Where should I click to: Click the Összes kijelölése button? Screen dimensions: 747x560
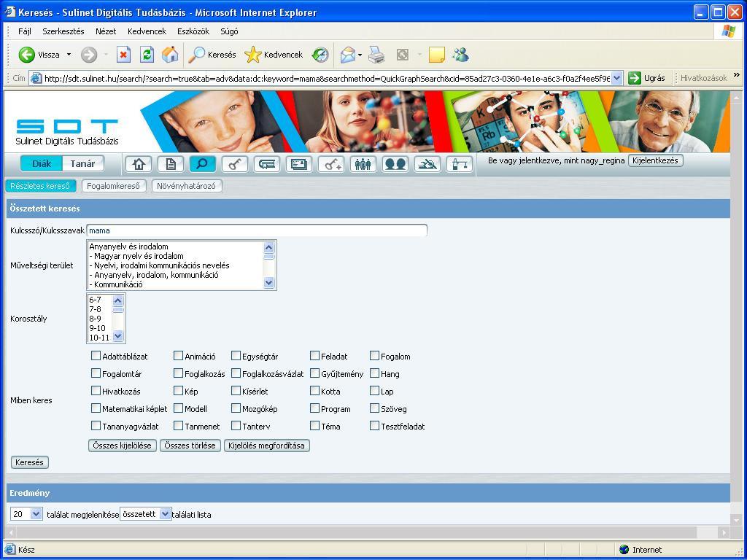(123, 446)
